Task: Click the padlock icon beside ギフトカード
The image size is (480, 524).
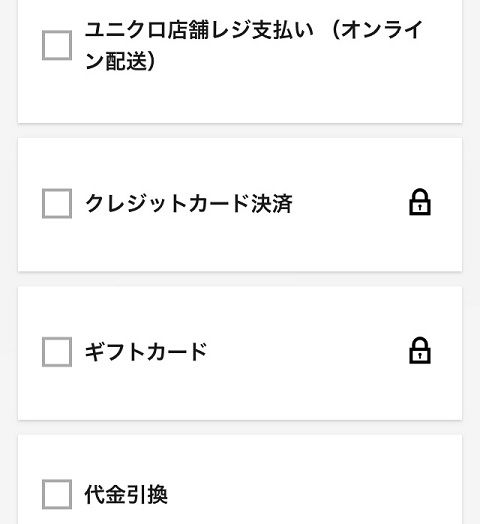Action: point(420,351)
